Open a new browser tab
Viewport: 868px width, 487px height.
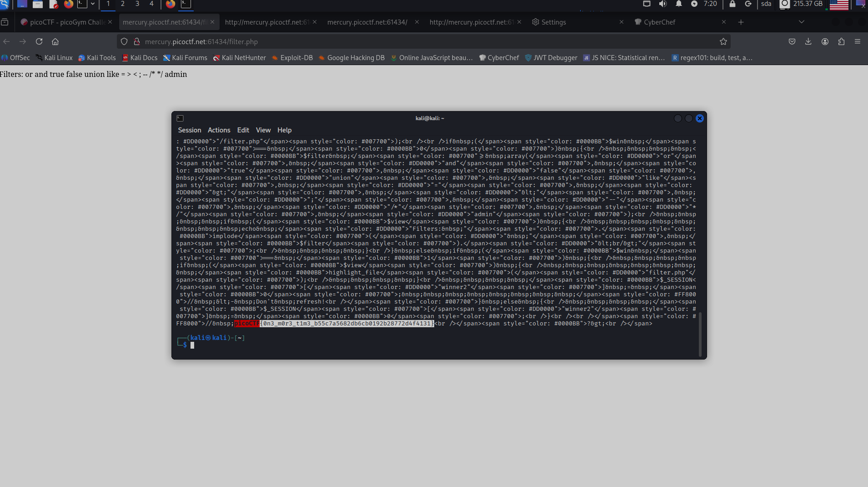tap(741, 22)
